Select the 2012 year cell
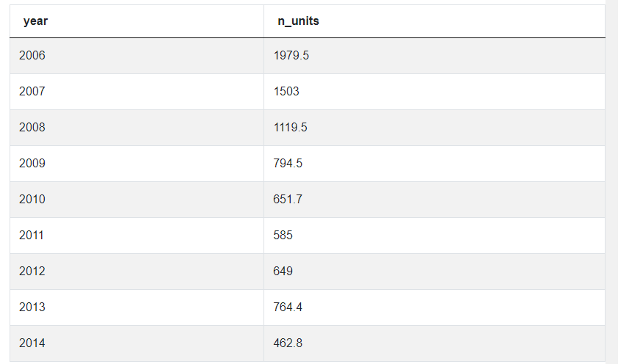The width and height of the screenshot is (629, 364). tap(137, 272)
